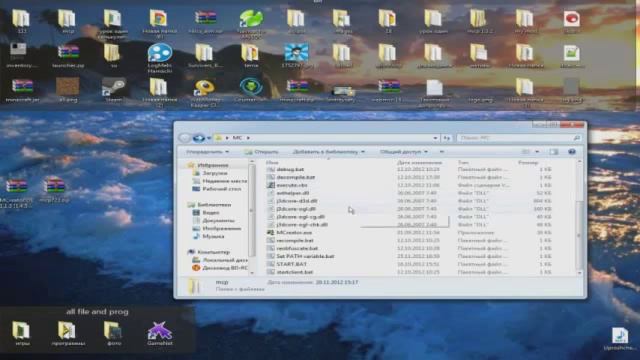This screenshot has height=360, width=640.
Task: Expand the Organize toolbar dropdown
Action: [207, 152]
